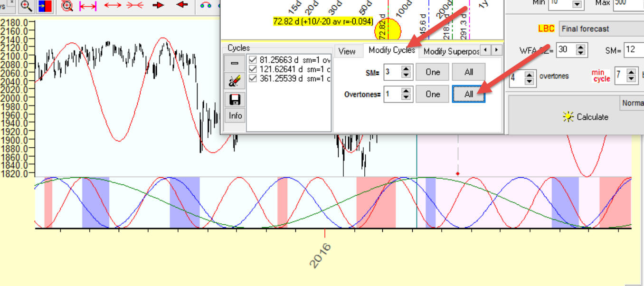
Task: Click the magnifier zoom-in tool
Action: [27, 6]
